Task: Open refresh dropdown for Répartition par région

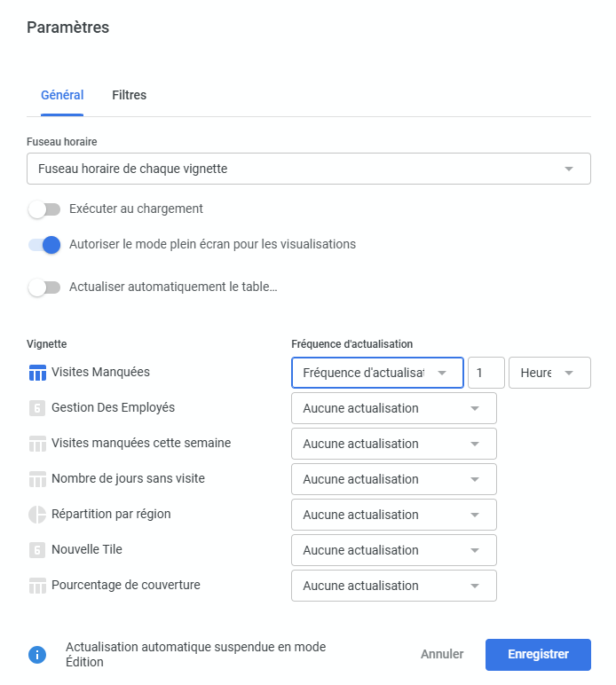Action: click(x=393, y=515)
